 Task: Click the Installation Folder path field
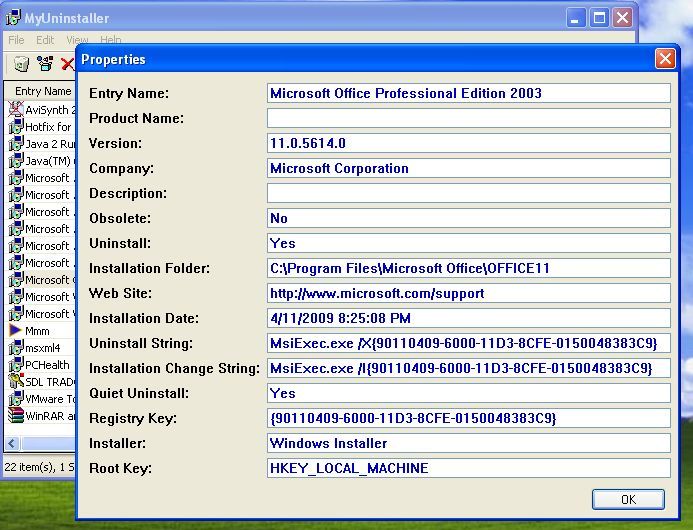tap(468, 268)
